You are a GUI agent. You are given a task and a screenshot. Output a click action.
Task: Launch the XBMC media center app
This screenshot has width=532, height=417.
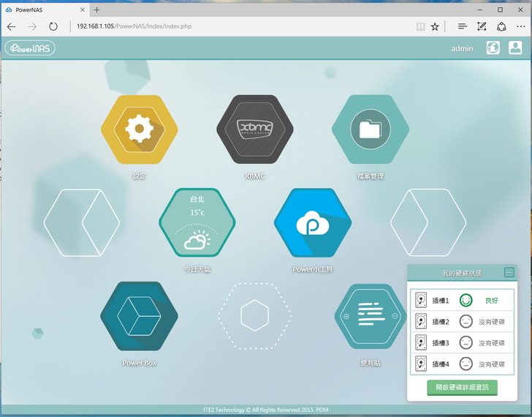pos(255,130)
